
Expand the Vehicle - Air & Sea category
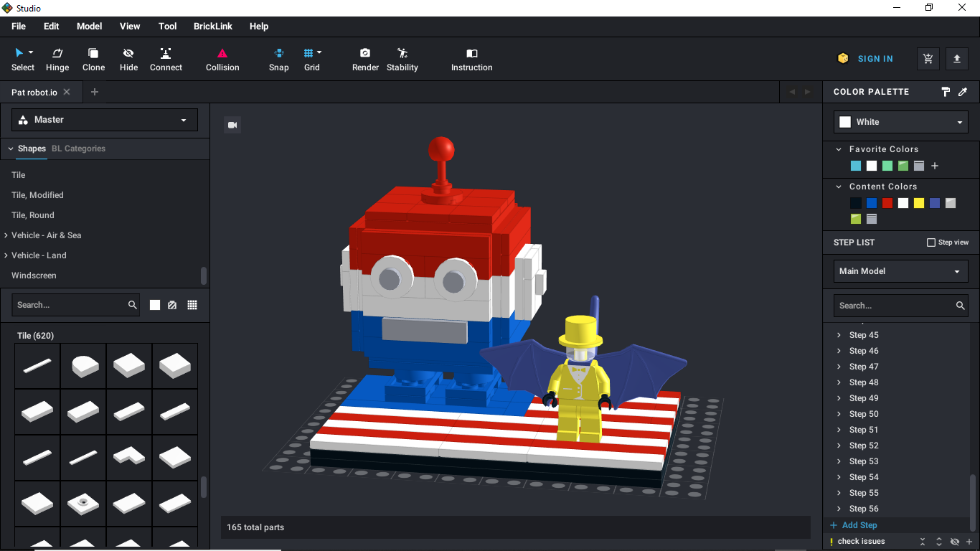(6, 235)
